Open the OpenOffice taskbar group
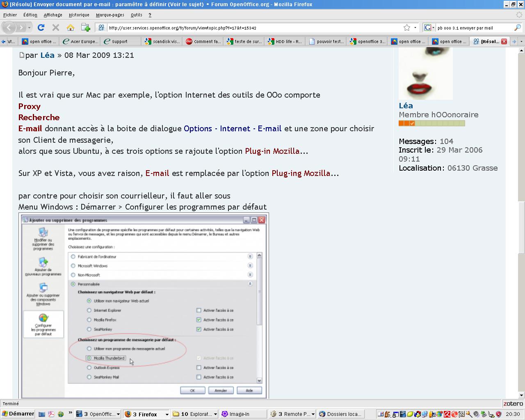The height and width of the screenshot is (420, 525). 98,414
